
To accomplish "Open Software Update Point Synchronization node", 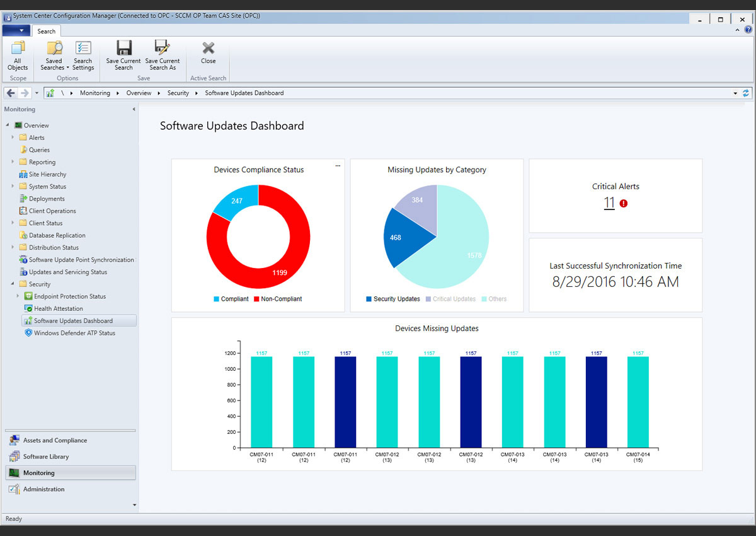I will tap(81, 260).
